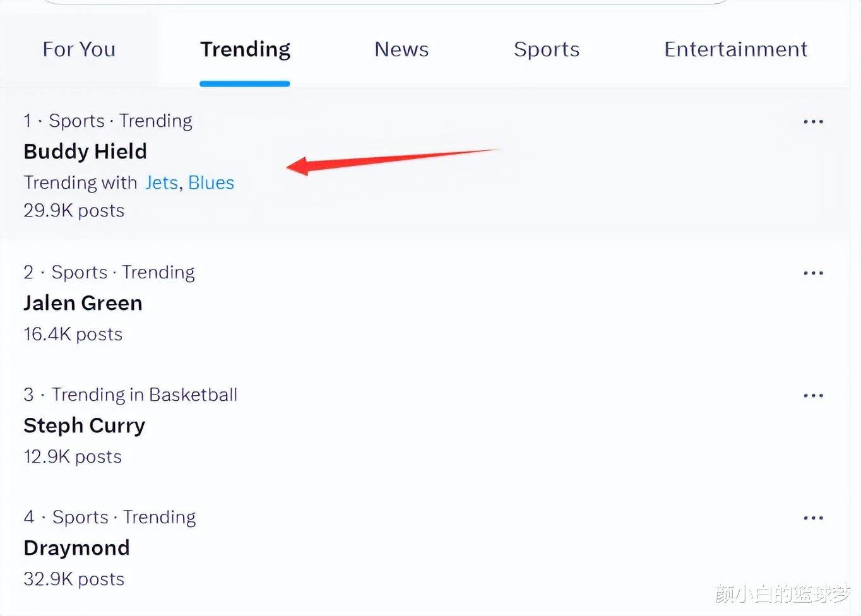861x616 pixels.
Task: Switch to the Entertainment tab
Action: coord(735,49)
